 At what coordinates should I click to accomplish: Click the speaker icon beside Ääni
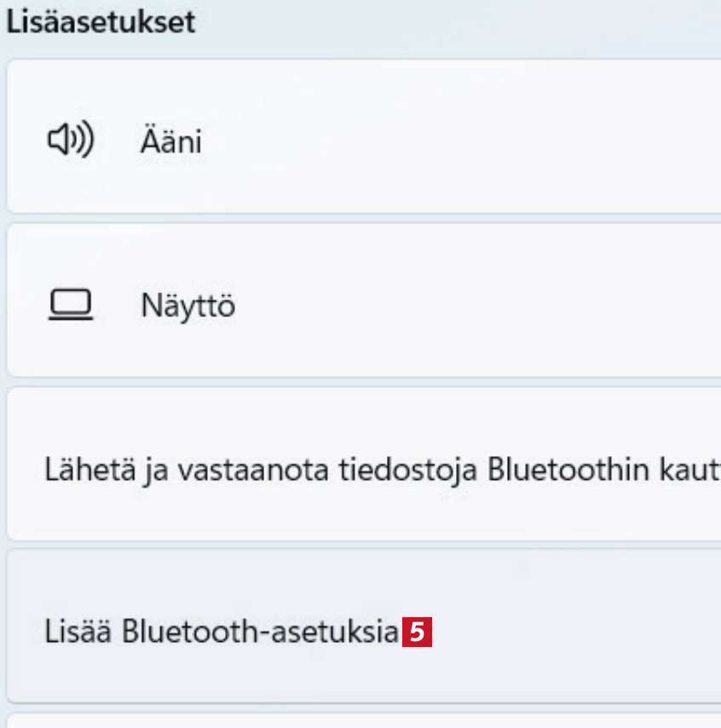(x=70, y=141)
